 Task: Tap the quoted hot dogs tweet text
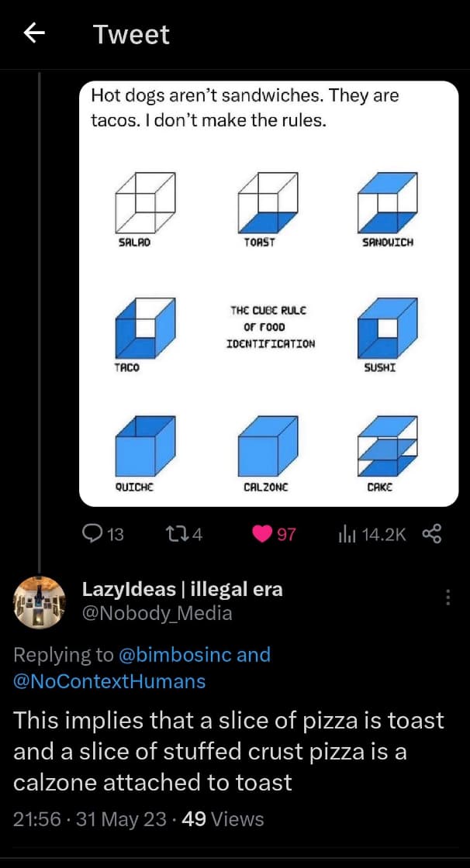[x=245, y=108]
